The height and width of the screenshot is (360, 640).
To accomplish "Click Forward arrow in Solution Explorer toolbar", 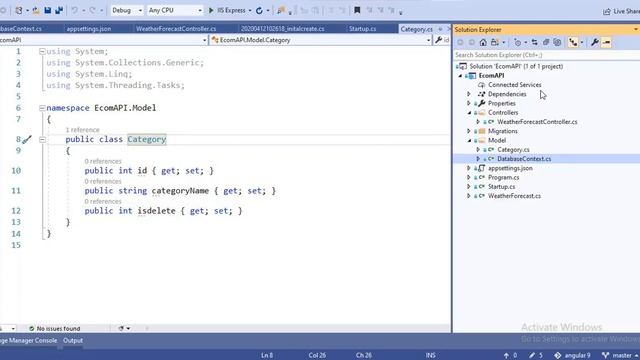I will pyautogui.click(x=471, y=42).
